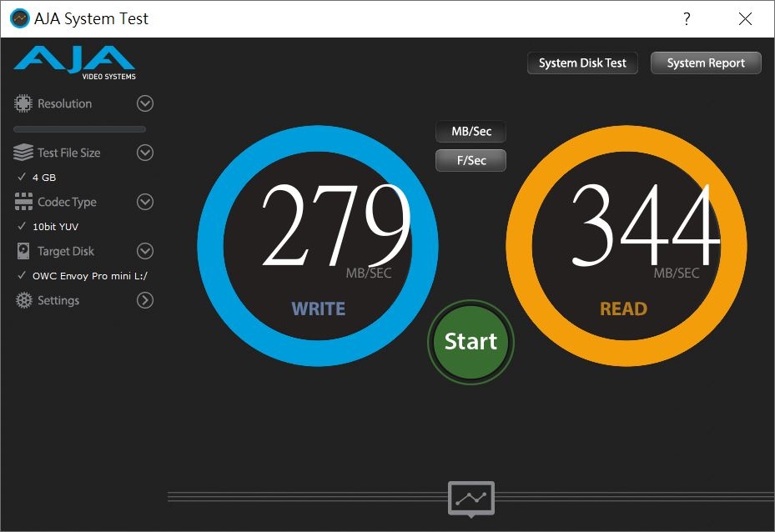Expand the Resolution dropdown chevron
The height and width of the screenshot is (532, 775).
click(x=145, y=103)
